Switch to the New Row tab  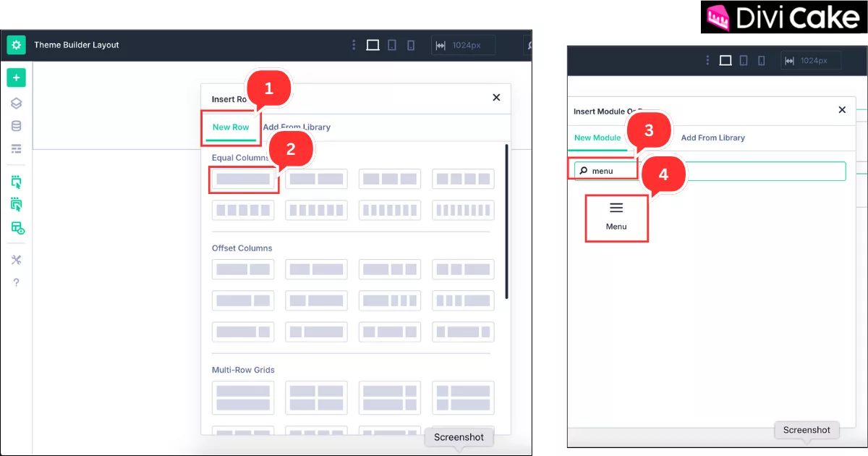(231, 127)
